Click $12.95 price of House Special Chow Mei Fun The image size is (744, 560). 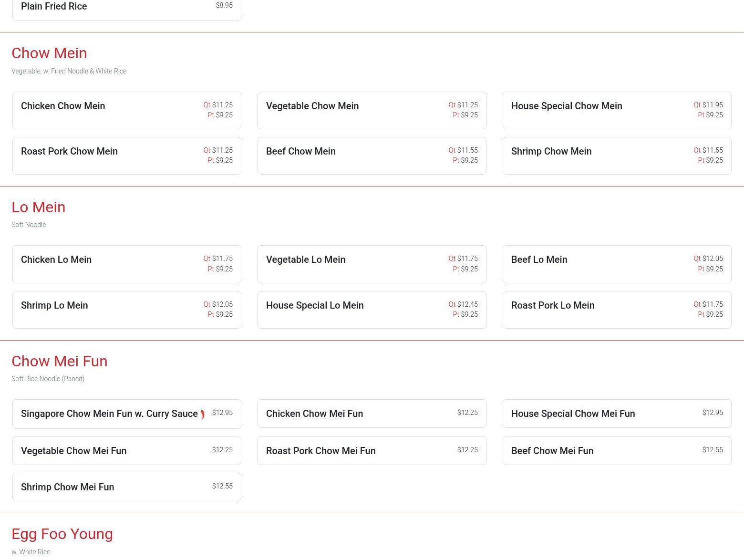(713, 413)
